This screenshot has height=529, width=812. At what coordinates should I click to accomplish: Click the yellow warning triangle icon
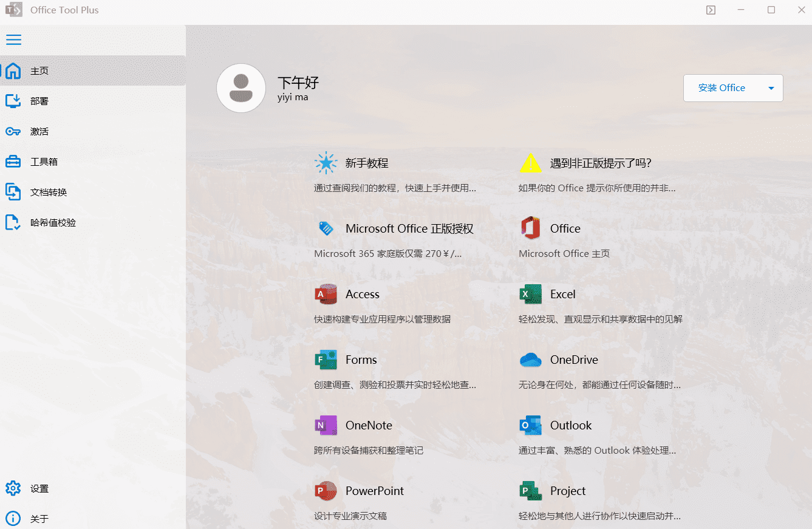pos(531,163)
